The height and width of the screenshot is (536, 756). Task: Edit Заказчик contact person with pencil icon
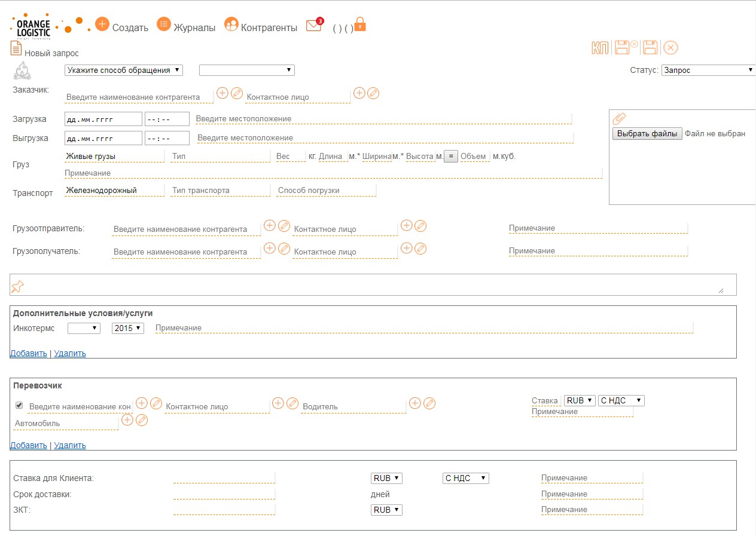(x=373, y=93)
